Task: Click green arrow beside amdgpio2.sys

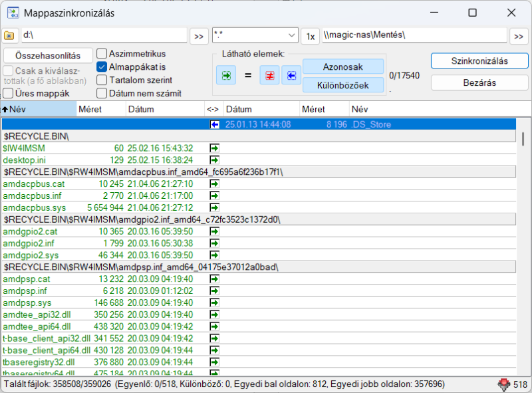Action: (x=214, y=255)
